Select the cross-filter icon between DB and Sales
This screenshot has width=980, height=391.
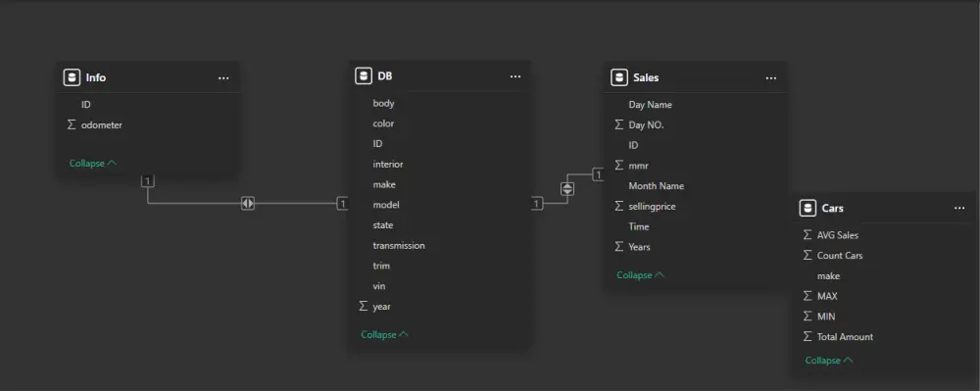(567, 188)
